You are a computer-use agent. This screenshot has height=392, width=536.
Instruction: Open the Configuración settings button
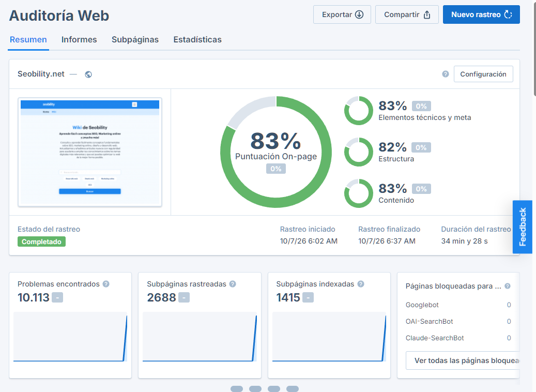483,74
